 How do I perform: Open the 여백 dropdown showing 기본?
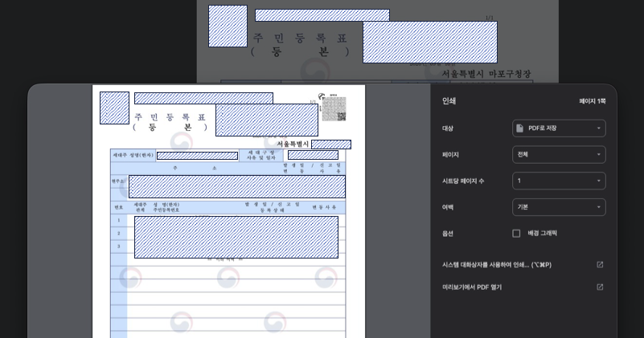[x=559, y=207]
